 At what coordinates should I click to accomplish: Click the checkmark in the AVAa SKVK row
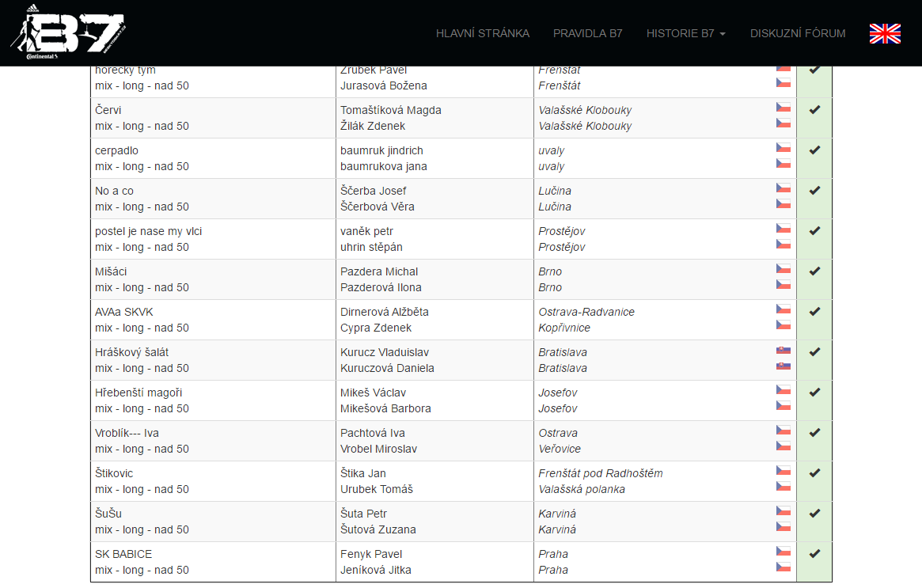point(814,312)
